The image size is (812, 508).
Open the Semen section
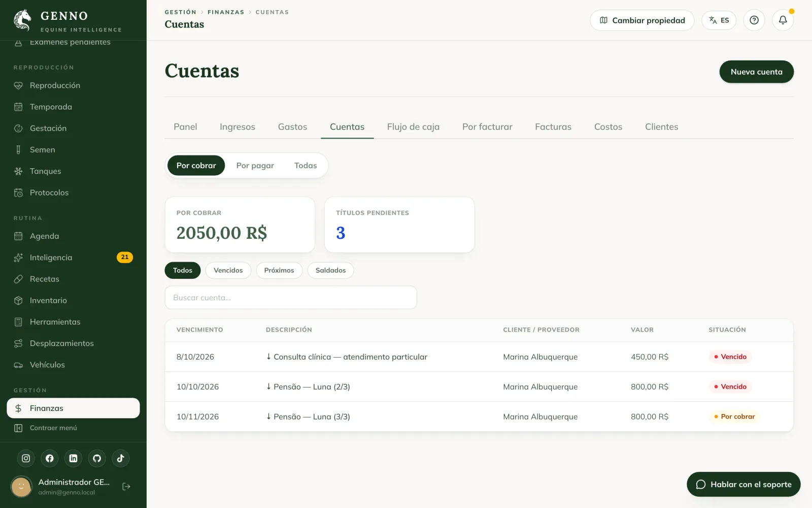click(x=73, y=150)
